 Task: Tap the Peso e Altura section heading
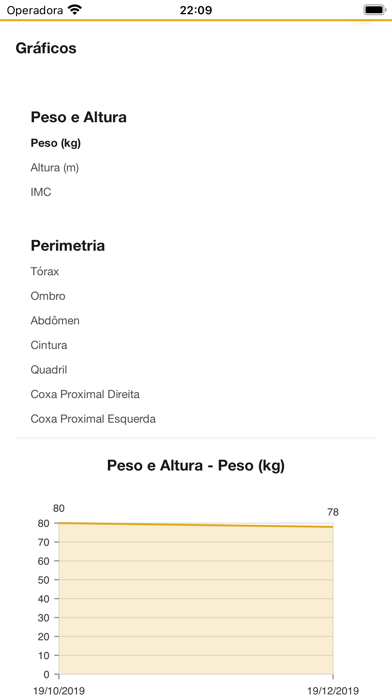point(79,118)
